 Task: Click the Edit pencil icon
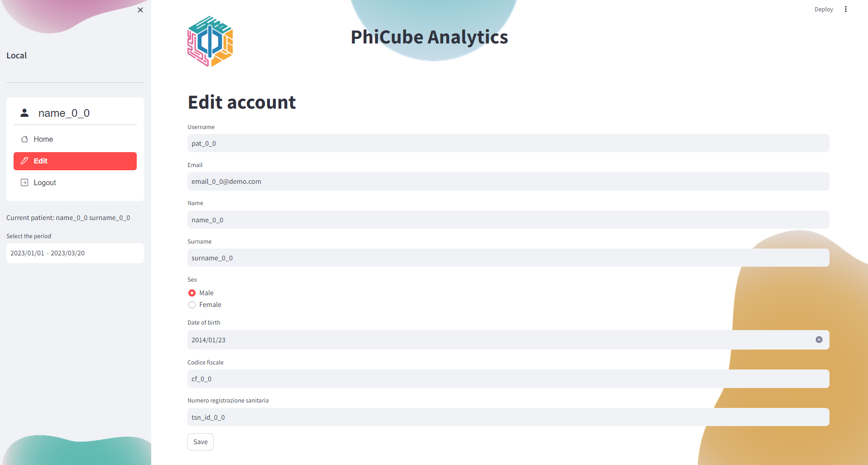tap(24, 161)
